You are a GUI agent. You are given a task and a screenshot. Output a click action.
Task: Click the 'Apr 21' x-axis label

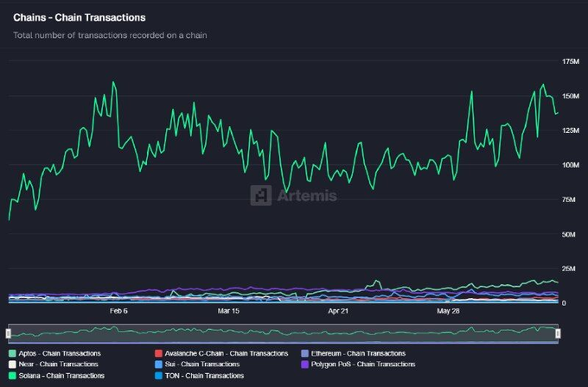338,311
